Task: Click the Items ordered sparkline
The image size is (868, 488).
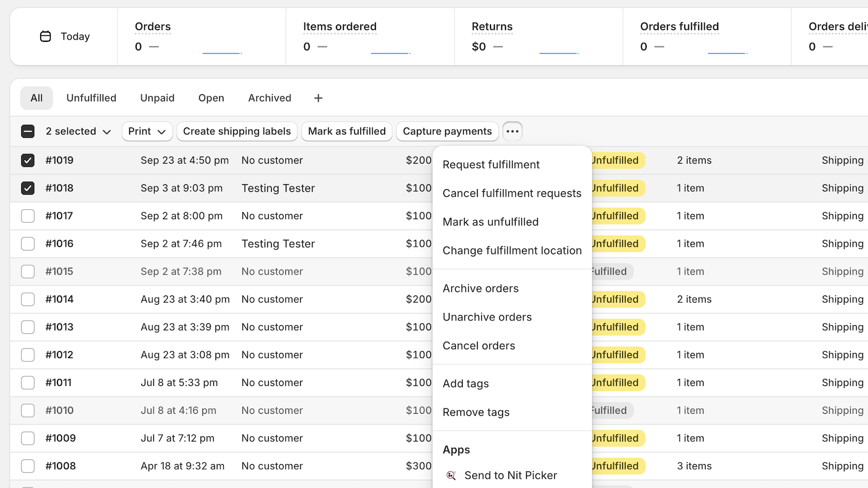Action: [391, 50]
